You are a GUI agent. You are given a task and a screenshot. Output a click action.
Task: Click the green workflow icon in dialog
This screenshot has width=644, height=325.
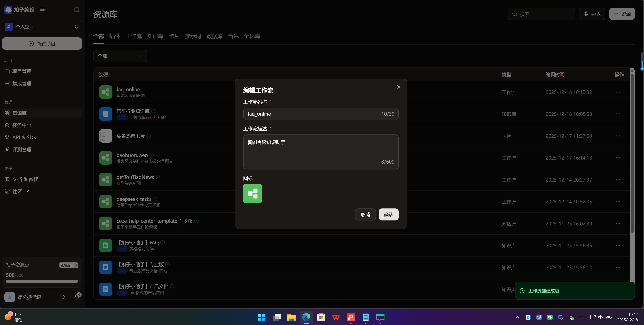252,194
